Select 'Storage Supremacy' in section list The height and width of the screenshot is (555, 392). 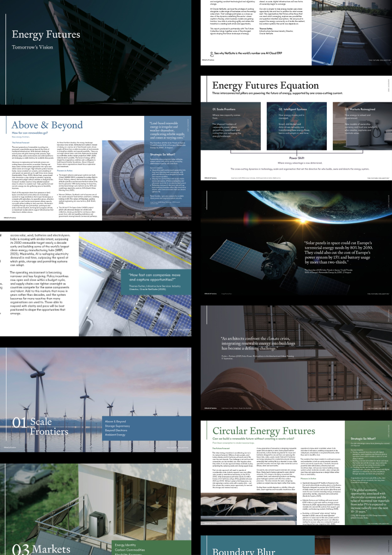click(117, 426)
